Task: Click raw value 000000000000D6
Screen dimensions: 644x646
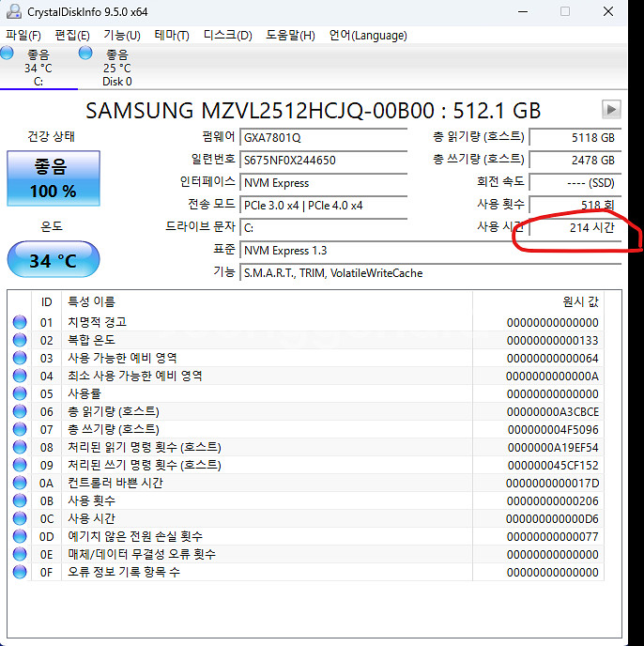Action: [552, 519]
